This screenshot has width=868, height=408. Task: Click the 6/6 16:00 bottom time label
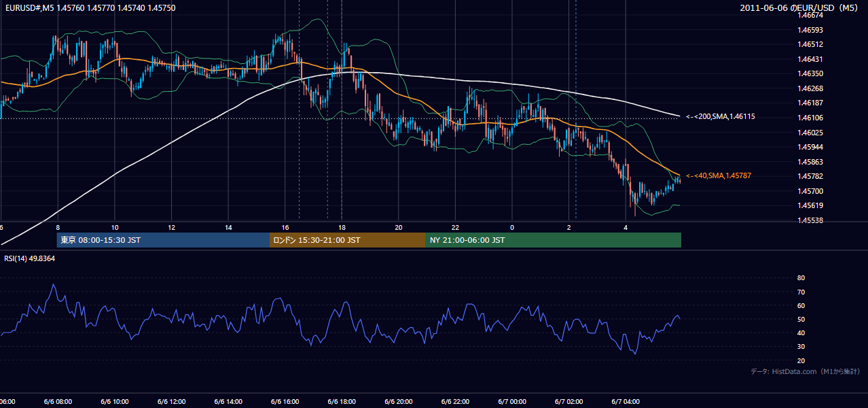[x=285, y=401]
